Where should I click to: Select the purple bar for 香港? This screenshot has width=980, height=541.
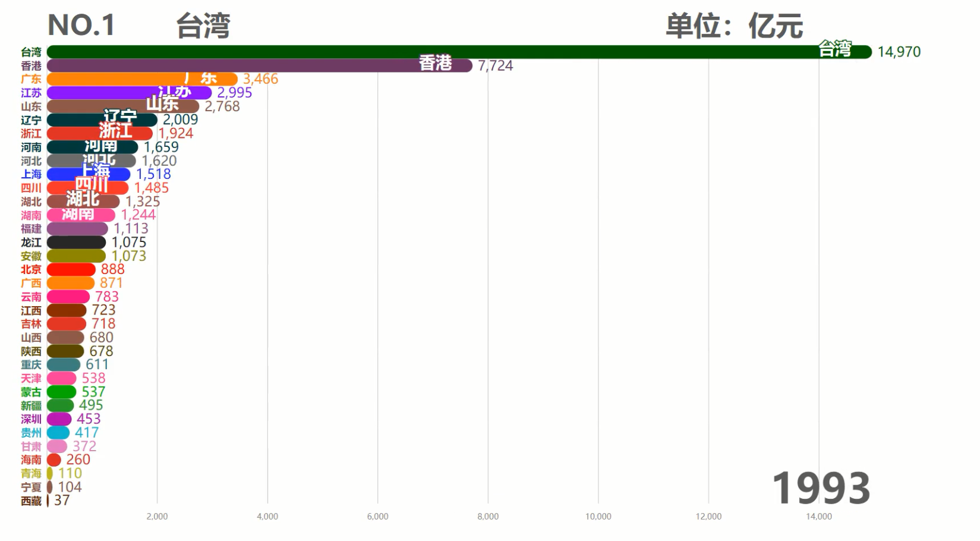tap(260, 65)
